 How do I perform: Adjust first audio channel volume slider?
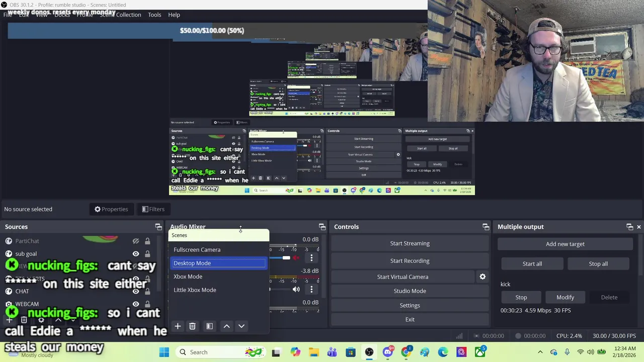(286, 258)
